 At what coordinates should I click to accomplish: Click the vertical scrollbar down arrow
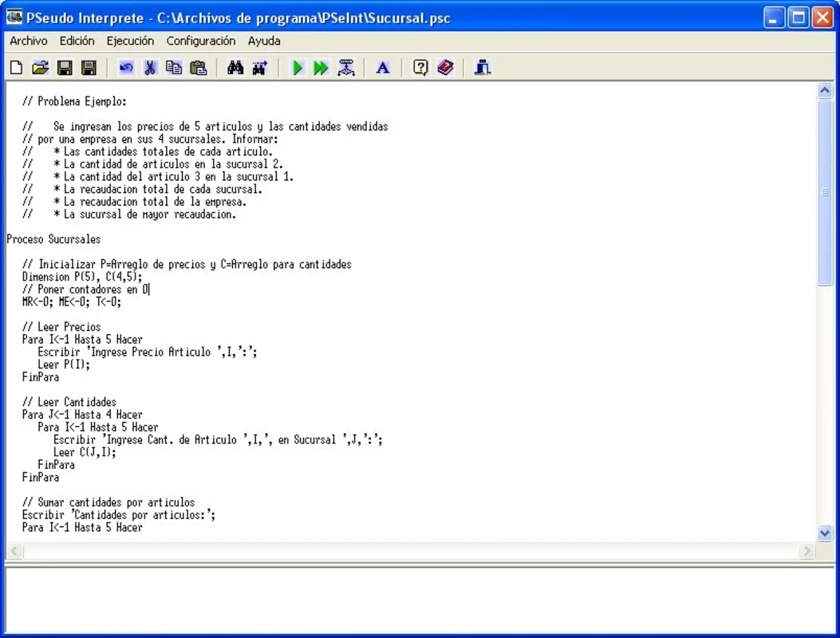826,533
